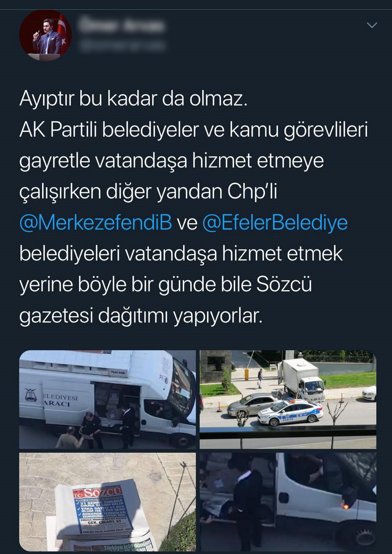Expand the tweet options chevron

tap(372, 25)
